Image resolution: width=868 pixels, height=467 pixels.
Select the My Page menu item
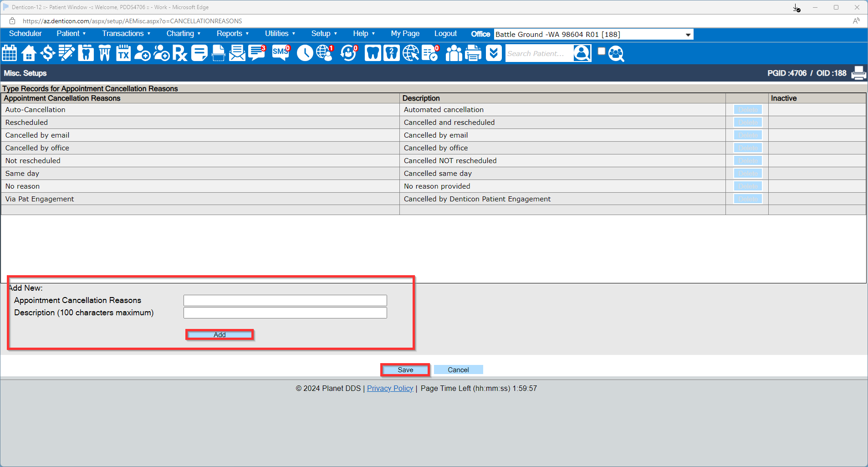coord(404,33)
